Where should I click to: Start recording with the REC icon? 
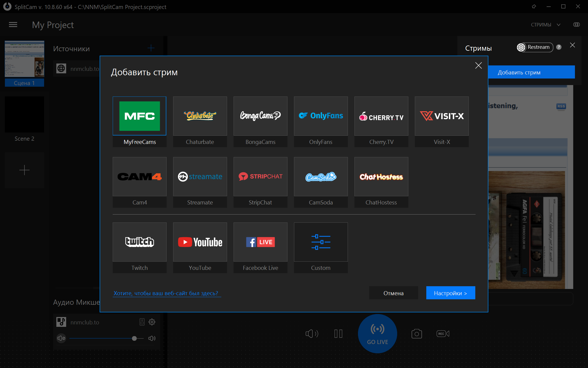443,334
